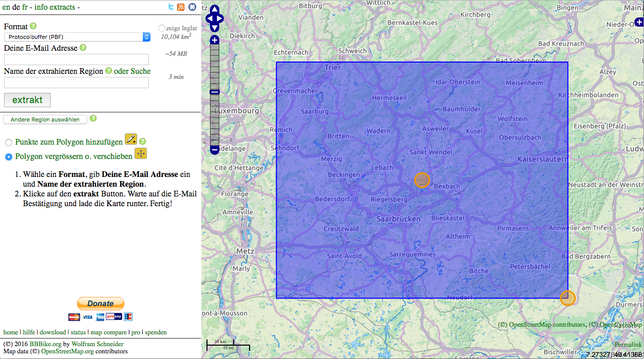Open the orange RSS feed icon

click(181, 7)
